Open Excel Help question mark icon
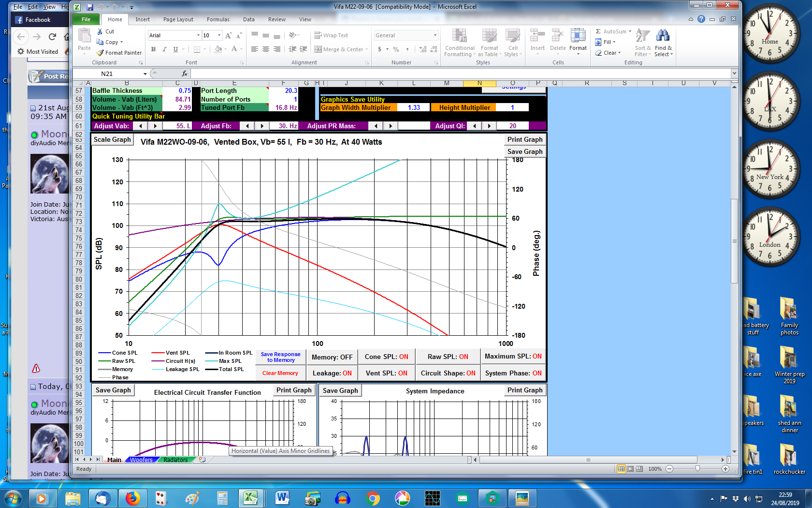Image resolution: width=812 pixels, height=508 pixels. [701, 19]
